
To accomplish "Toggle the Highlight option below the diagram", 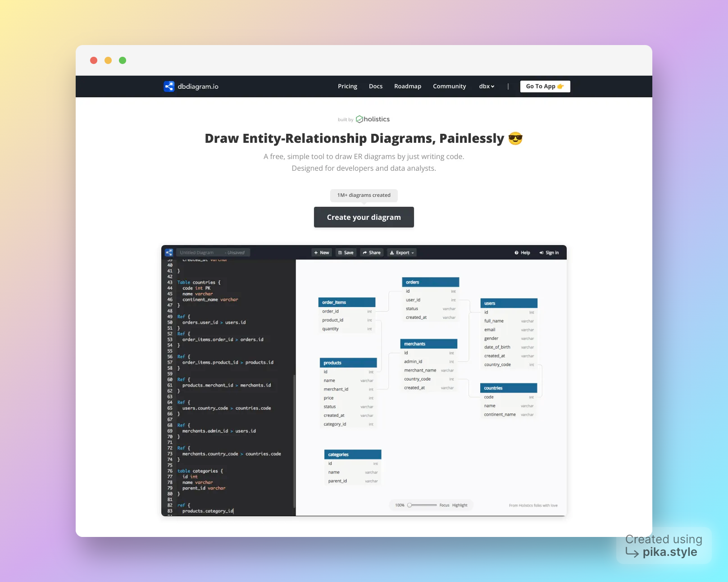I will [460, 505].
